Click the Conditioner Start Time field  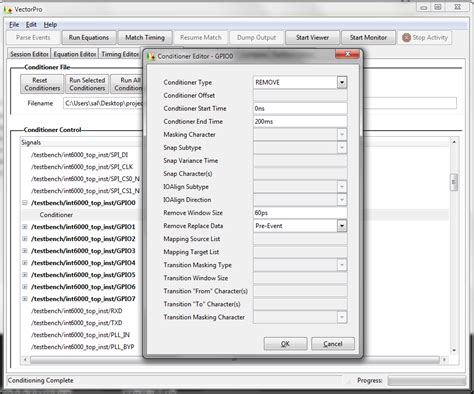(300, 108)
